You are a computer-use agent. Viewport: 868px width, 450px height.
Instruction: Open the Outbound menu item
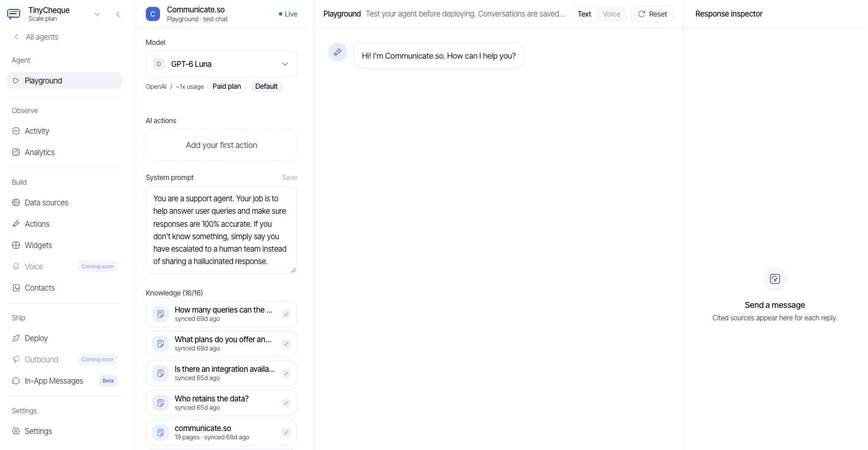click(65, 359)
